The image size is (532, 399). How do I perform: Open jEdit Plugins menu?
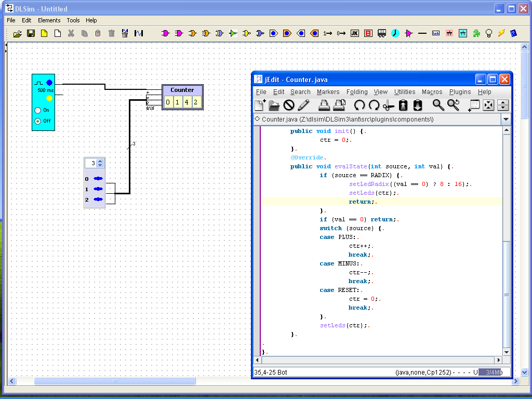[x=460, y=91]
